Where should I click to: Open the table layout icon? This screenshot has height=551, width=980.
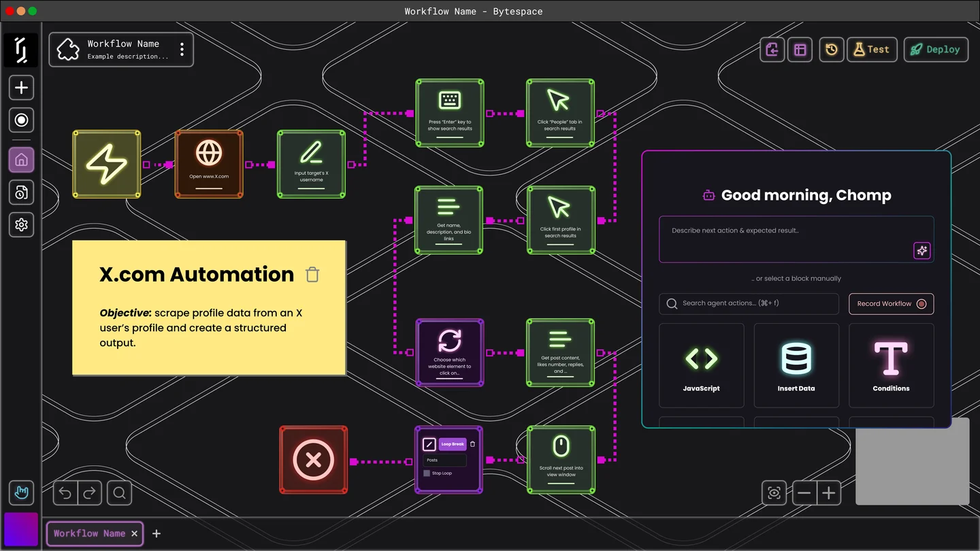(x=800, y=50)
